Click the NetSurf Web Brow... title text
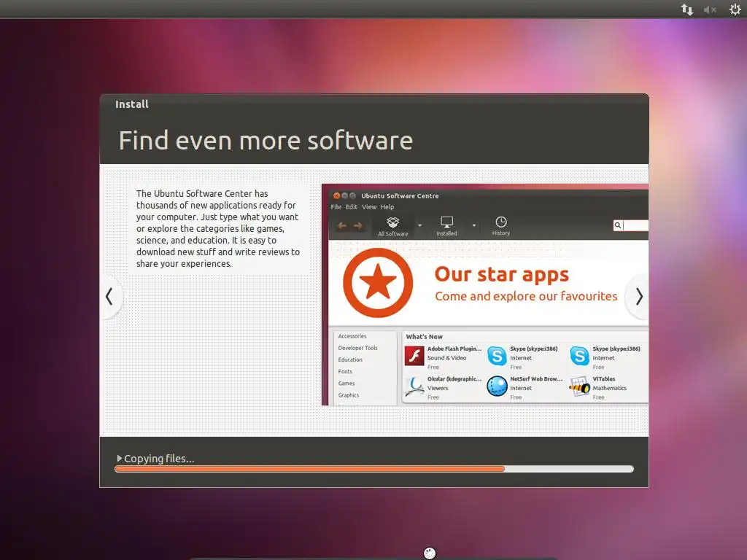This screenshot has width=747, height=560. pos(536,379)
